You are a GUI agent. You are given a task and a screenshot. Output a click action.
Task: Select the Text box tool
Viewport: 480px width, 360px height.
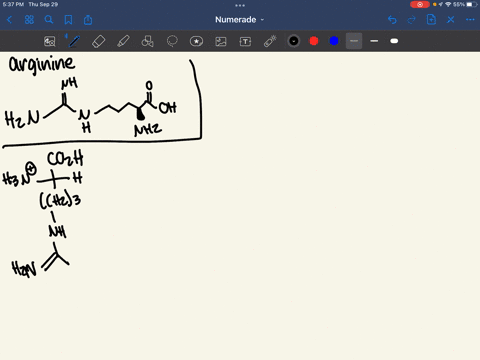click(245, 41)
